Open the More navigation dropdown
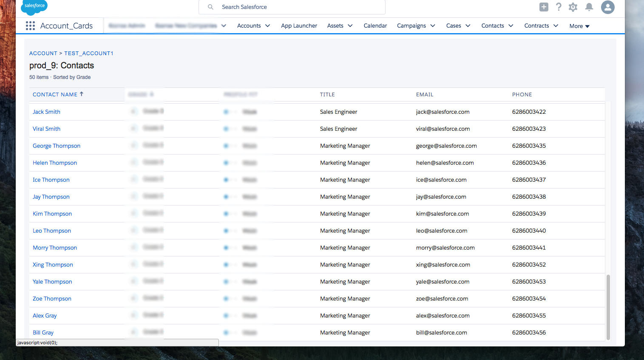The width and height of the screenshot is (644, 360). [x=579, y=26]
